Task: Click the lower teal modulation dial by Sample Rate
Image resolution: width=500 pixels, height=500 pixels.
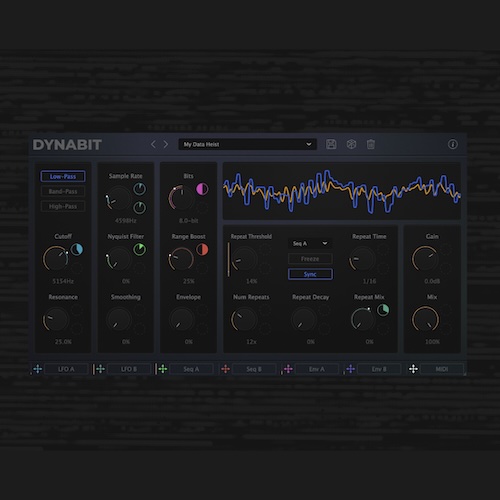Action: [x=140, y=208]
